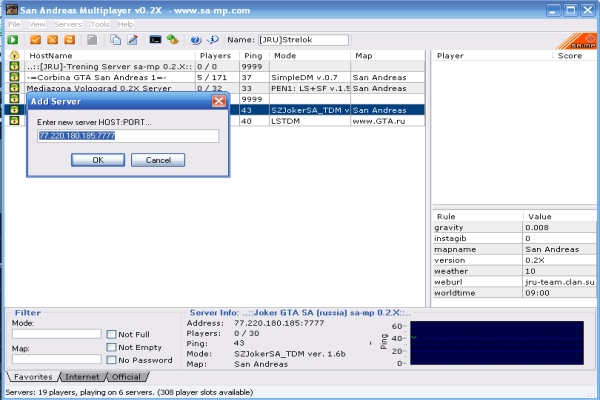This screenshot has width=600, height=400.
Task: Click lock icon of Corbina GTA row
Action: (x=15, y=77)
